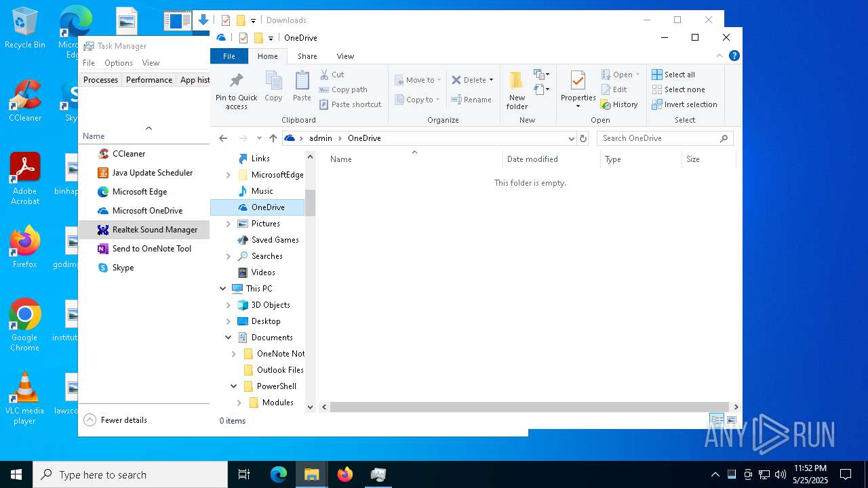The width and height of the screenshot is (868, 488).
Task: Open Microsoft Edge from the taskbar
Action: click(279, 474)
